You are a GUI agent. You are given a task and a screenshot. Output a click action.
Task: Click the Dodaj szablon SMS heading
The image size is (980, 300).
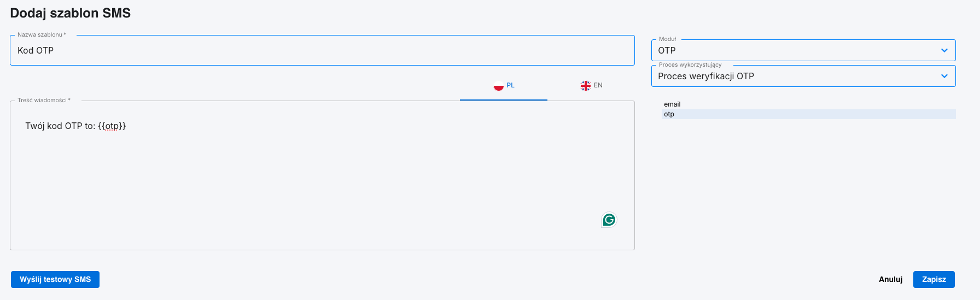tap(70, 13)
